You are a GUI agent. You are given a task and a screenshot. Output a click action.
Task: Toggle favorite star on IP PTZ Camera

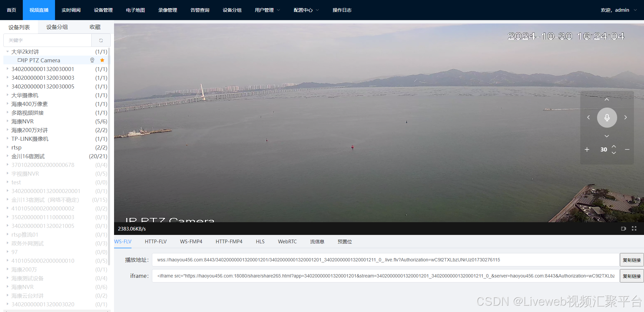pos(102,60)
